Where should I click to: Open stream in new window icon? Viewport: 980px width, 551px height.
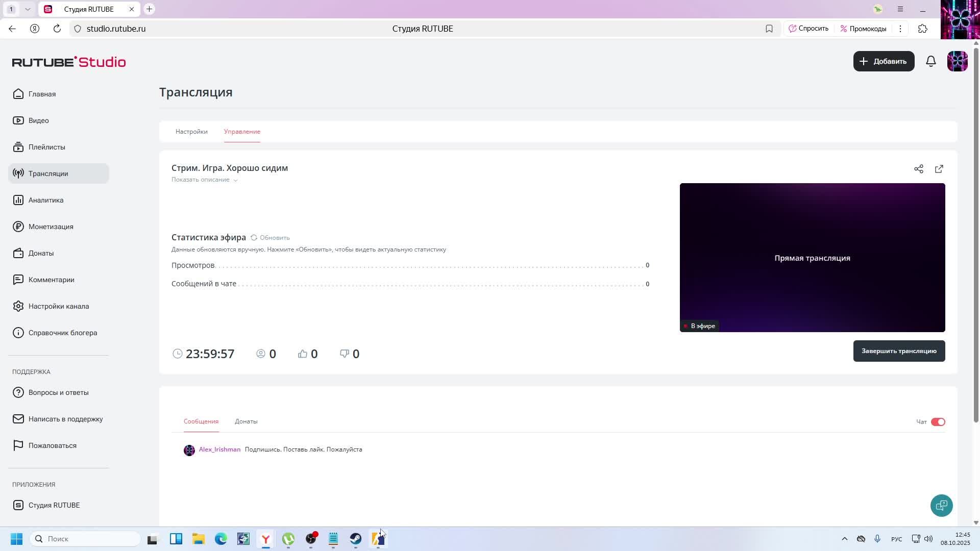click(x=939, y=169)
